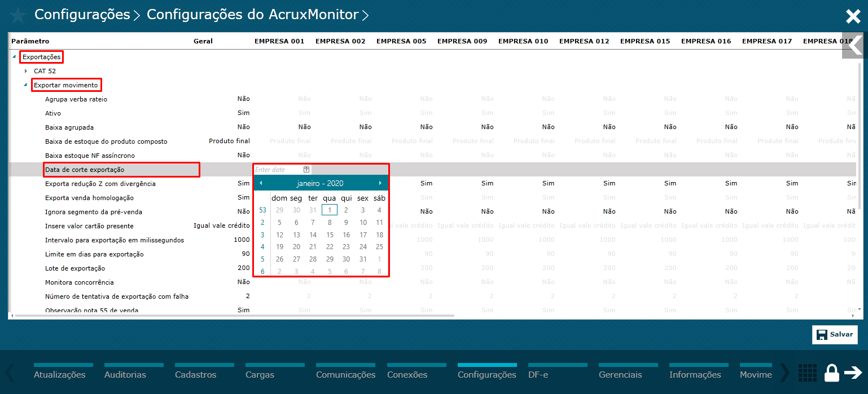Click the janeiro - 2020 calendar title
The height and width of the screenshot is (394, 868).
click(x=320, y=183)
